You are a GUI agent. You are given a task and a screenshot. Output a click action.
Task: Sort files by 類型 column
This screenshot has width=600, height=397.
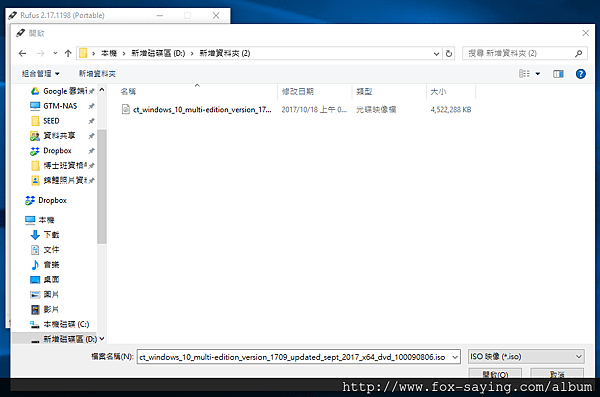coord(389,91)
